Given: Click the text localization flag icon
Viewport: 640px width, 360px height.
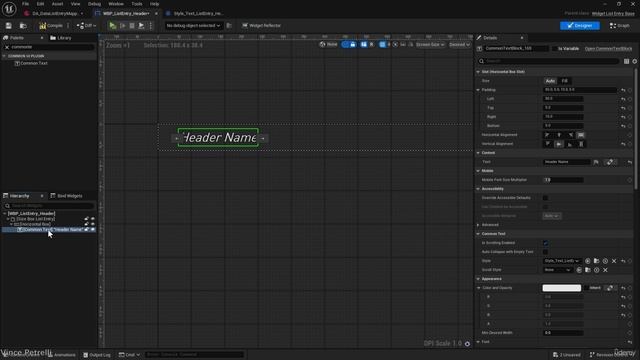Looking at the screenshot, I should (x=596, y=162).
